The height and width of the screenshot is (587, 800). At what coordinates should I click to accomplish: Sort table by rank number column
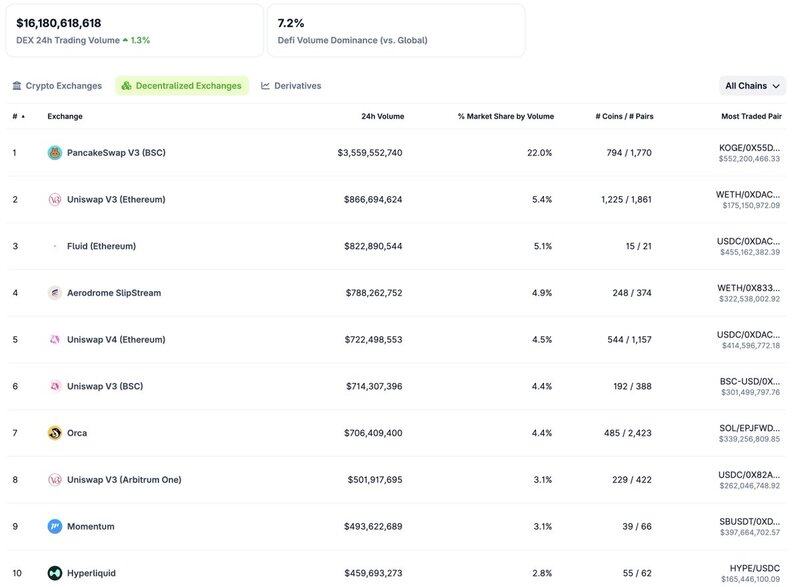[18, 116]
